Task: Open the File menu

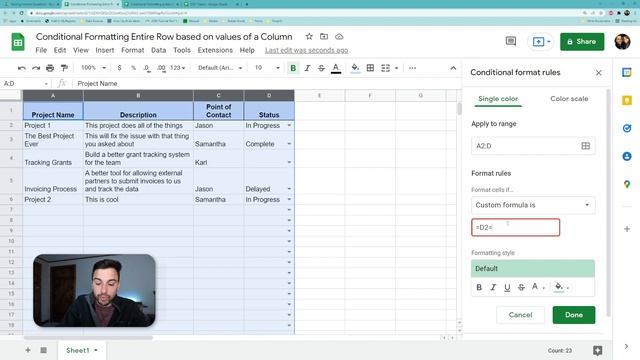Action: pos(41,50)
